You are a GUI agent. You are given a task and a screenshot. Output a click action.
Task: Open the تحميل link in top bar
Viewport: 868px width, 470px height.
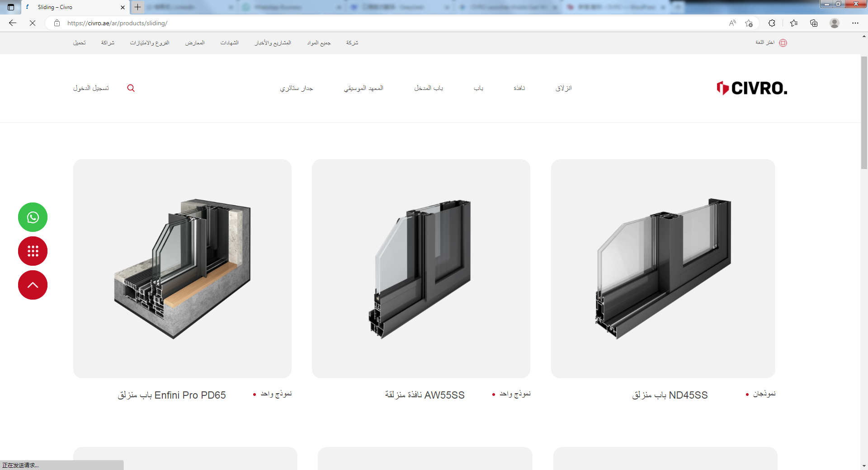pyautogui.click(x=80, y=43)
